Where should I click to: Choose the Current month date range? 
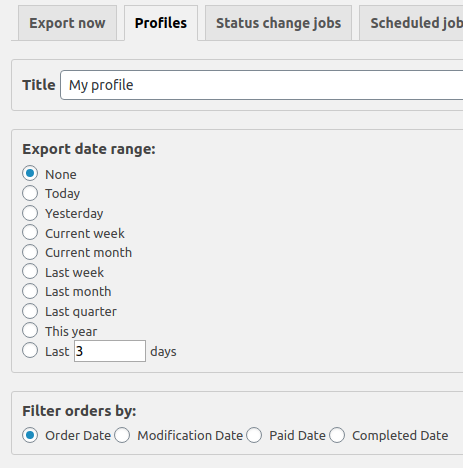(30, 252)
